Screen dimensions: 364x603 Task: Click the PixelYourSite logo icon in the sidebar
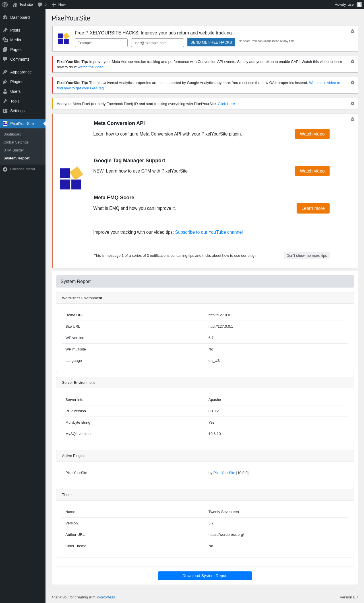(5, 124)
